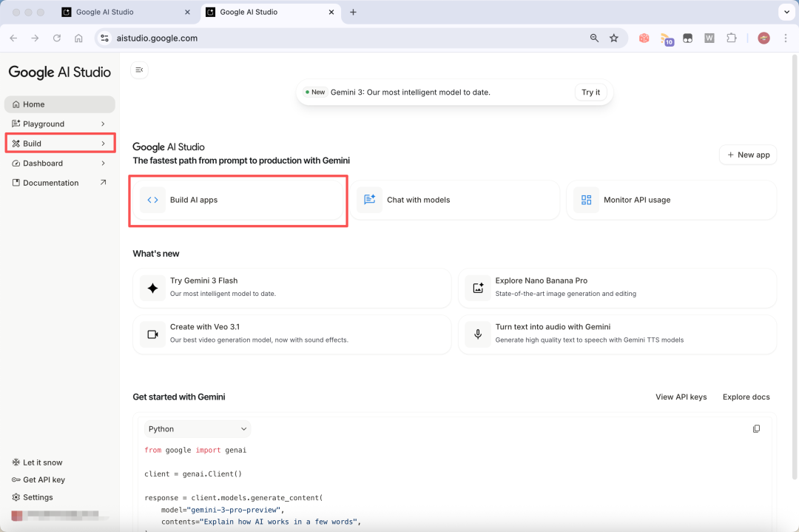Click the Explore docs link
Viewport: 799px width, 532px height.
click(746, 397)
